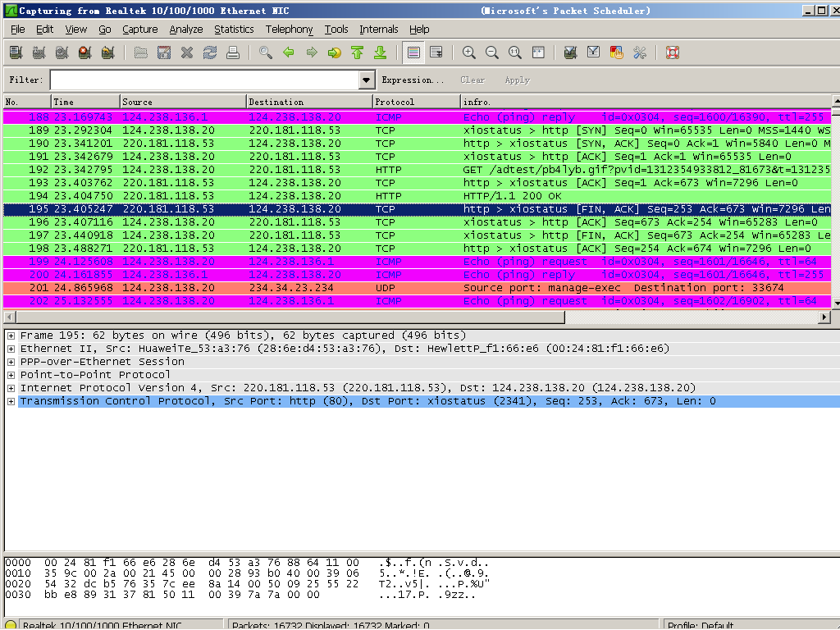The width and height of the screenshot is (840, 630).
Task: Click the horizontal scrollbar right arrow
Action: pos(825,317)
